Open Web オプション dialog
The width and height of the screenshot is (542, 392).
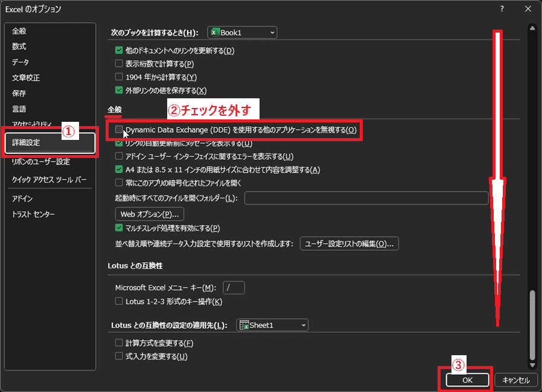(x=149, y=214)
